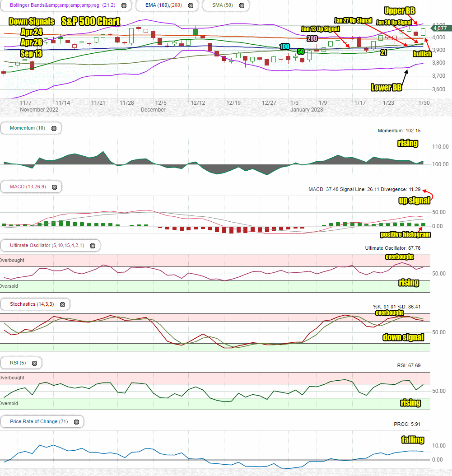Viewport: 452px width, 476px height.
Task: Click the Overbought label in Ultimate Oscillator panel
Action: coord(12,260)
